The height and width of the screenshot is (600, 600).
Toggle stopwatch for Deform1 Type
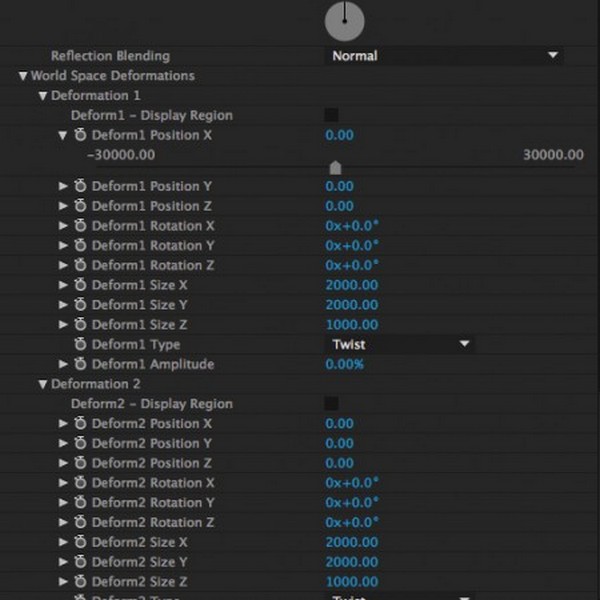point(80,344)
